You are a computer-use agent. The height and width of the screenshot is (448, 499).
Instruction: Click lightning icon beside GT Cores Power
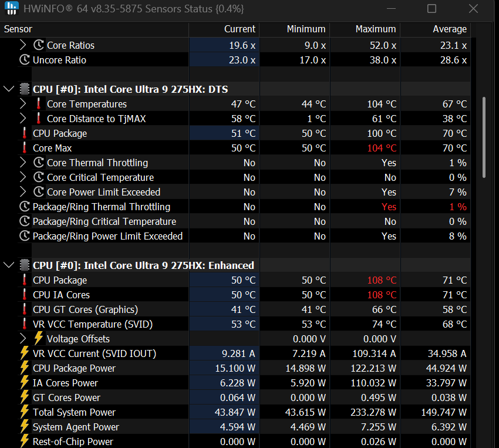coord(25,397)
